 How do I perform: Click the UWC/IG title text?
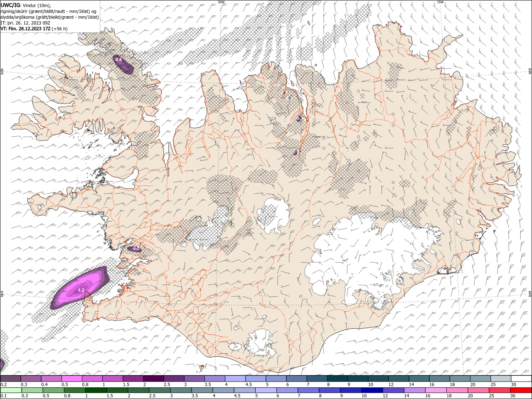pyautogui.click(x=10, y=5)
